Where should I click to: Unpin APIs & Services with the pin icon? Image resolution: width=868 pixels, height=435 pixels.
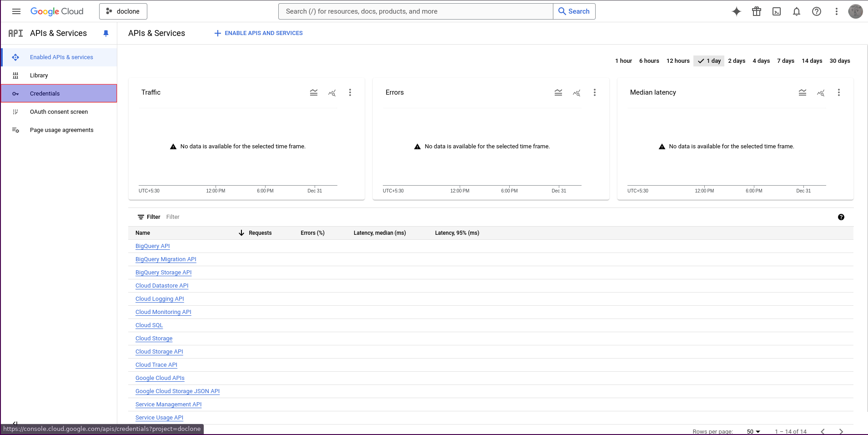(x=106, y=33)
